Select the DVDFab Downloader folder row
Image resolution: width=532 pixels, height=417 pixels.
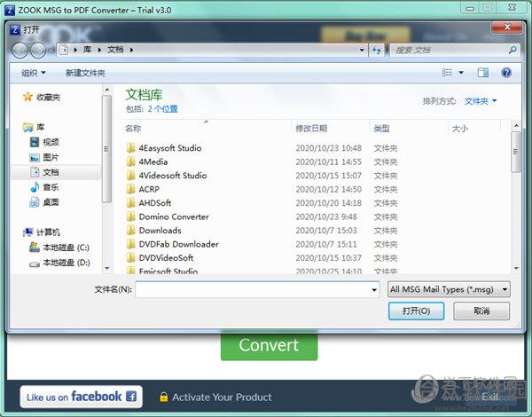pos(316,244)
